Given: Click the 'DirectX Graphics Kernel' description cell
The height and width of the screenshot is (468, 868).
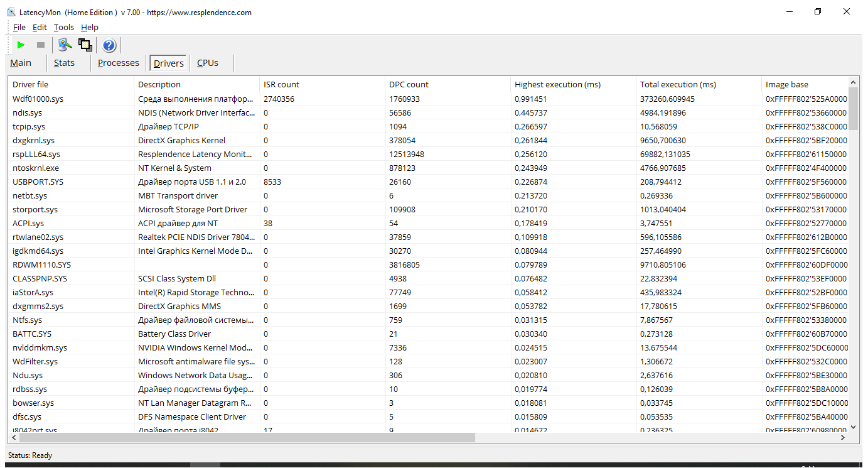Looking at the screenshot, I should point(181,140).
